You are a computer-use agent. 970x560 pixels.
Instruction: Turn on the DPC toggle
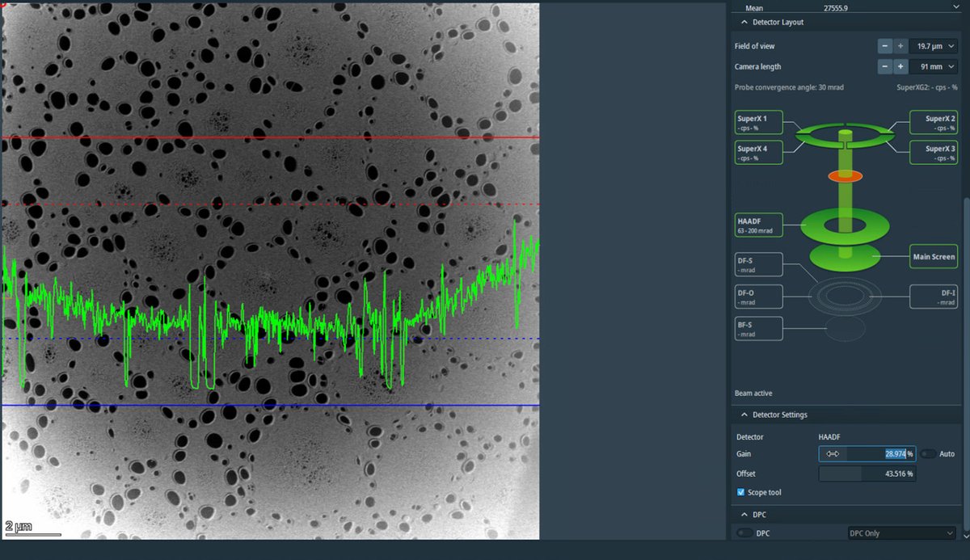click(744, 533)
